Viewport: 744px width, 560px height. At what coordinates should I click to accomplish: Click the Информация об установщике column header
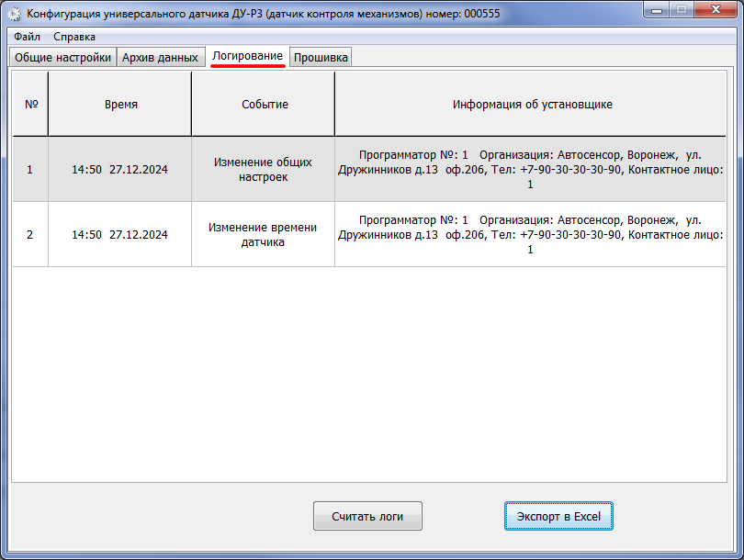[531, 105]
